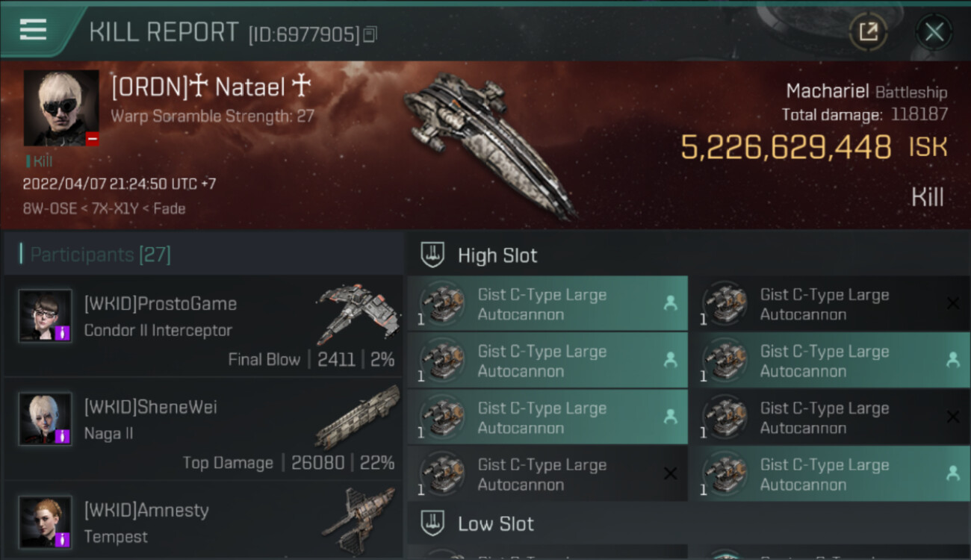This screenshot has height=560, width=971.
Task: Click the [WKID]SheneWei participant name
Action: [x=151, y=407]
